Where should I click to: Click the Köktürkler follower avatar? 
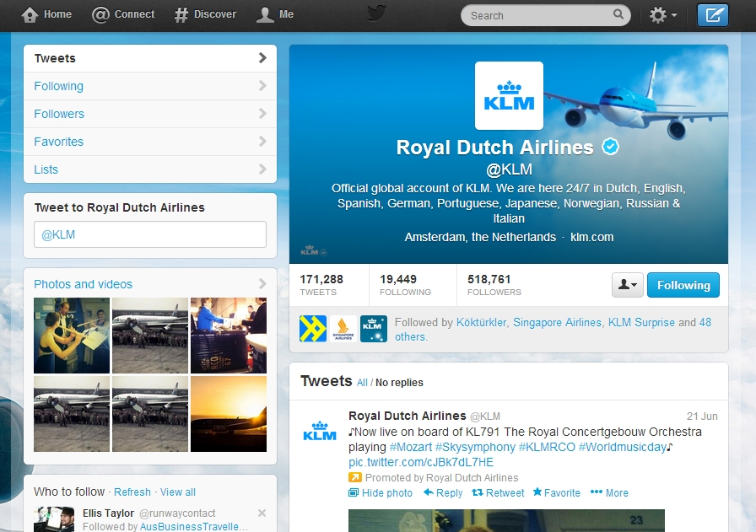point(313,329)
